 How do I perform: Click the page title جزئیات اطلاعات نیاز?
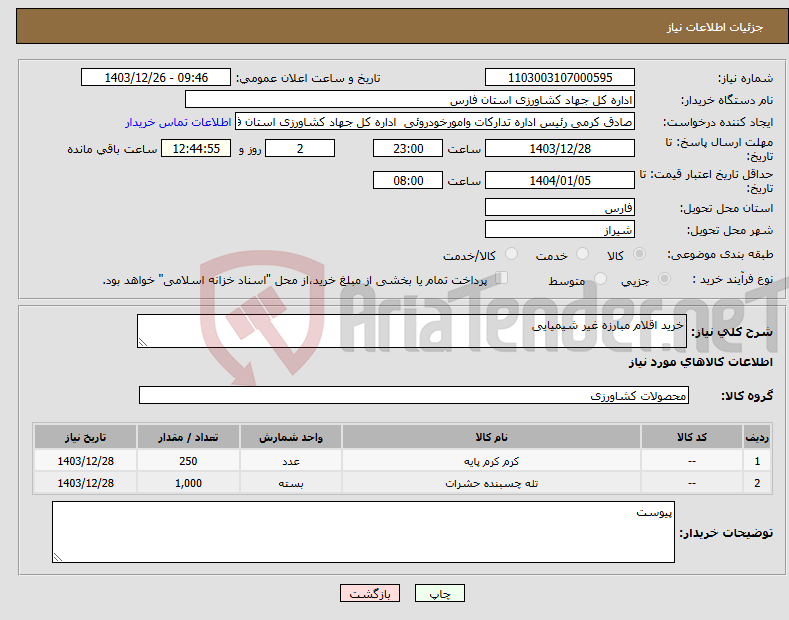[x=715, y=27]
